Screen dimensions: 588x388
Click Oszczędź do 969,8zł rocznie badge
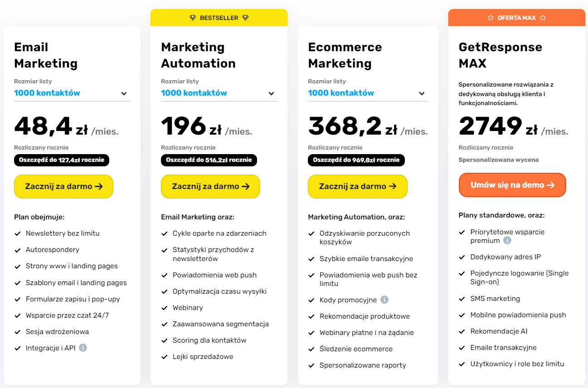[356, 160]
